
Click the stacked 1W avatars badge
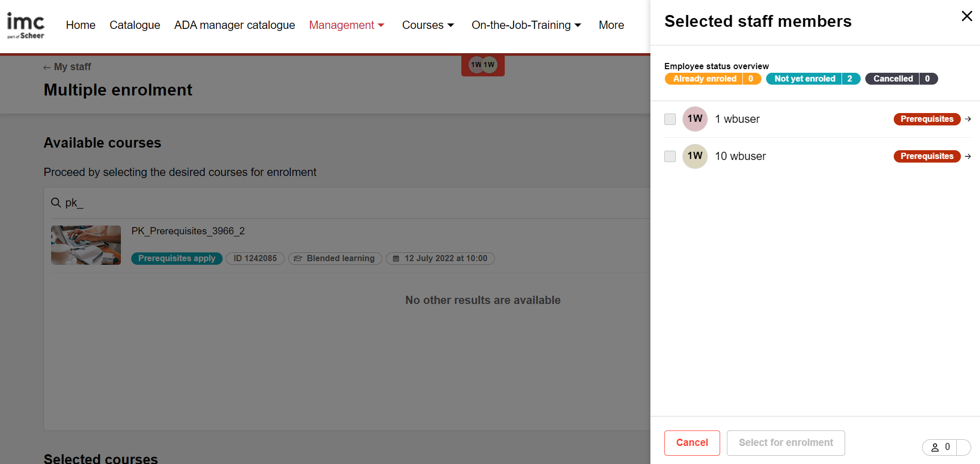[x=483, y=65]
